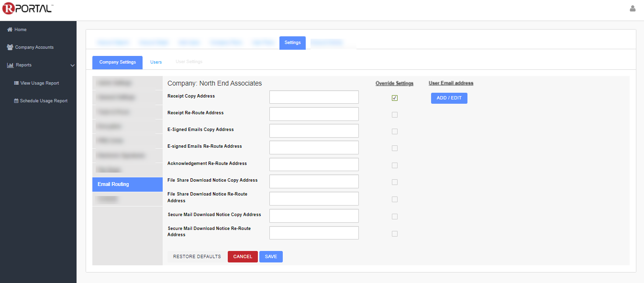644x283 pixels.
Task: Select the Company Accounts people icon
Action: (x=10, y=47)
